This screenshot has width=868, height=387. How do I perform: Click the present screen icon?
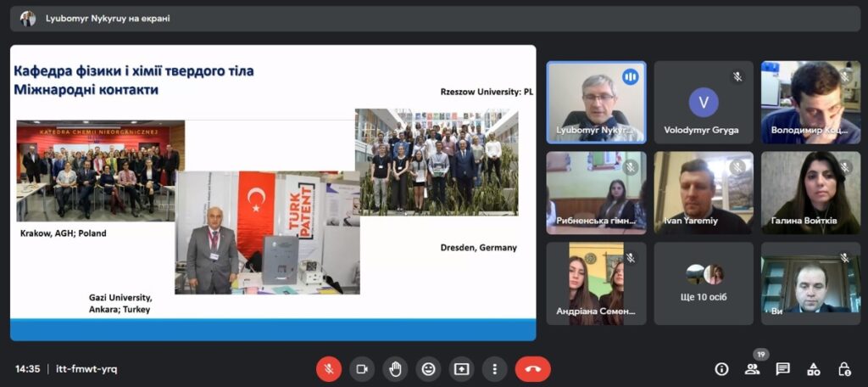point(461,368)
